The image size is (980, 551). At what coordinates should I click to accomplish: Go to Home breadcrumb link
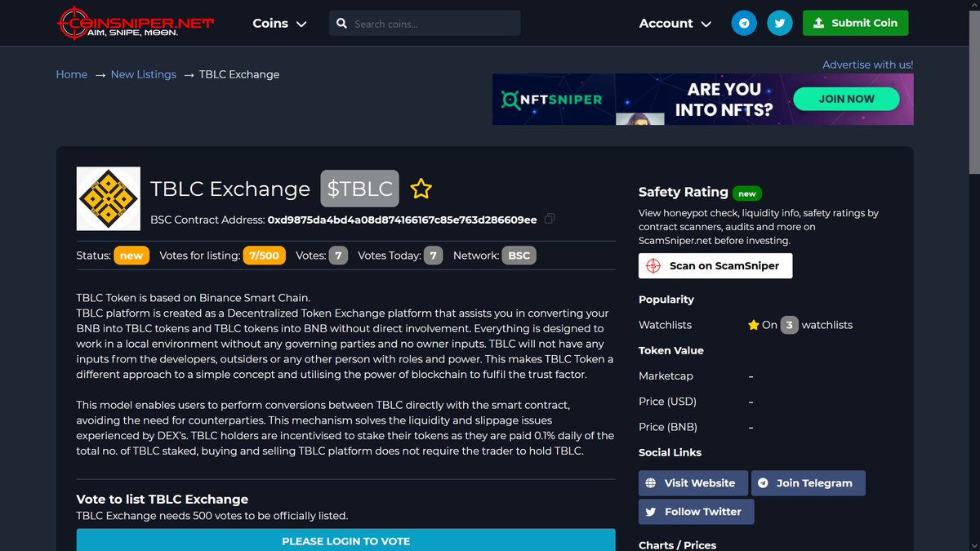(x=72, y=74)
